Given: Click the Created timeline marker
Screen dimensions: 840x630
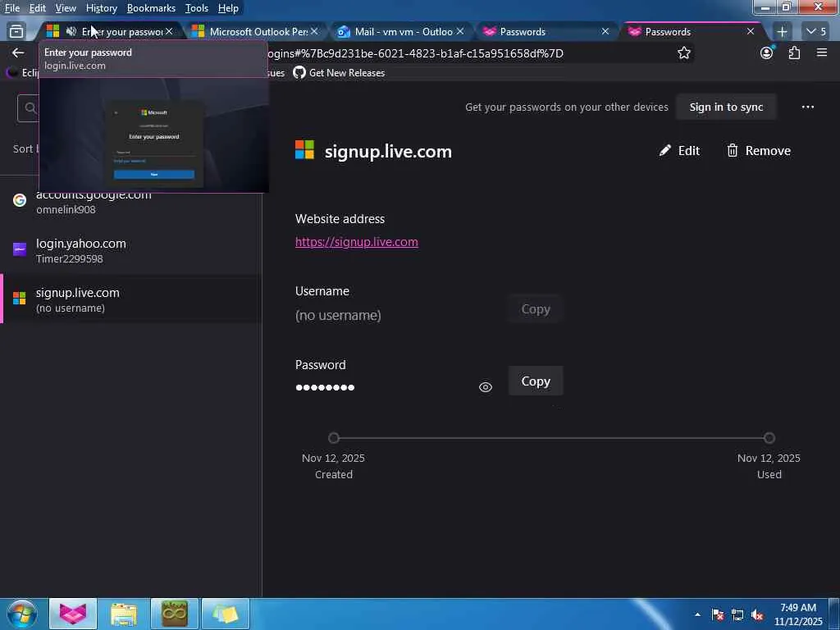Looking at the screenshot, I should pyautogui.click(x=334, y=438).
